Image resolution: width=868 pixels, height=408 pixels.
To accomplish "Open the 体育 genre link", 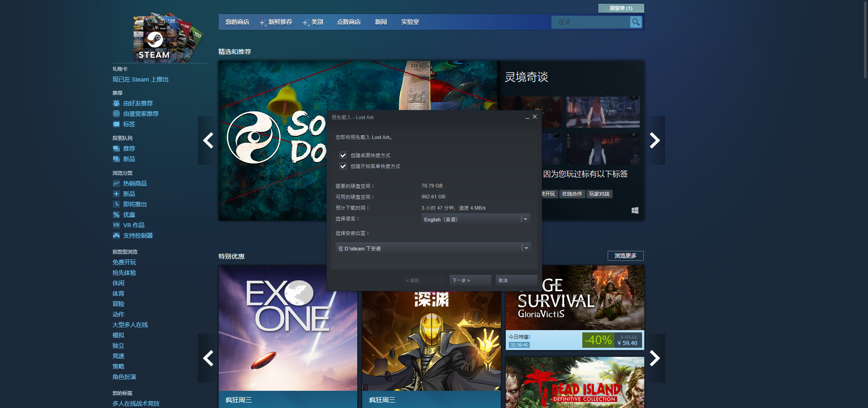I will (x=118, y=293).
